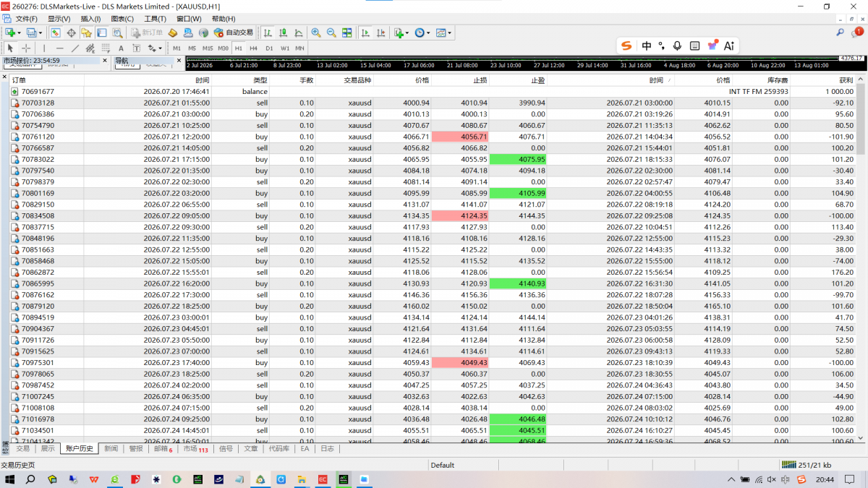Open the Profiles toolbar icon

31,33
